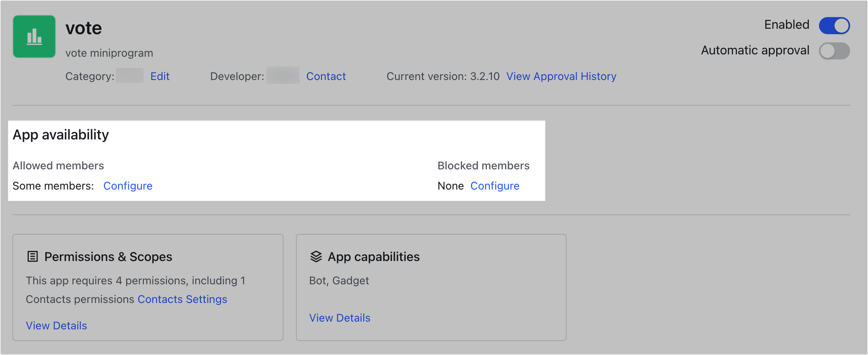Turn on Automatic approval

(834, 50)
